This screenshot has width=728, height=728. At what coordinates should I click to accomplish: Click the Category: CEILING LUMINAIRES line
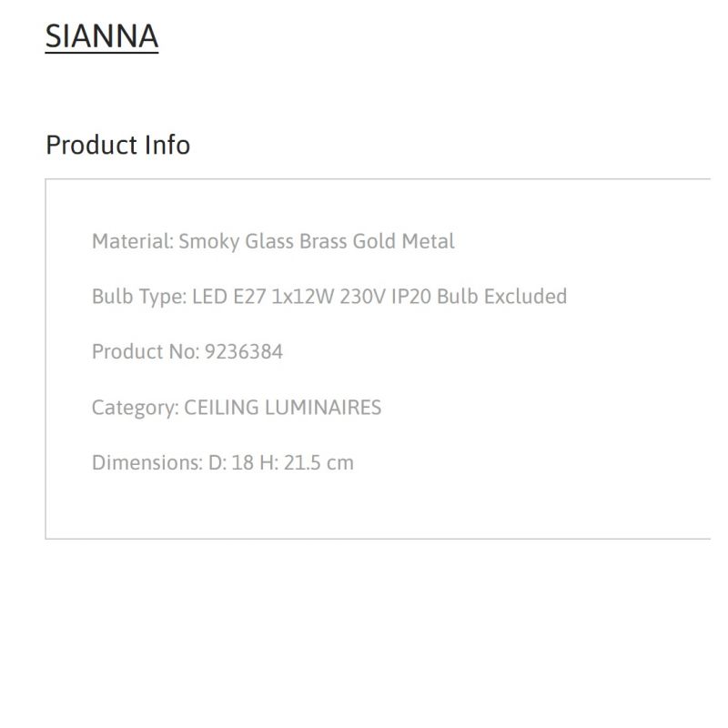(237, 408)
